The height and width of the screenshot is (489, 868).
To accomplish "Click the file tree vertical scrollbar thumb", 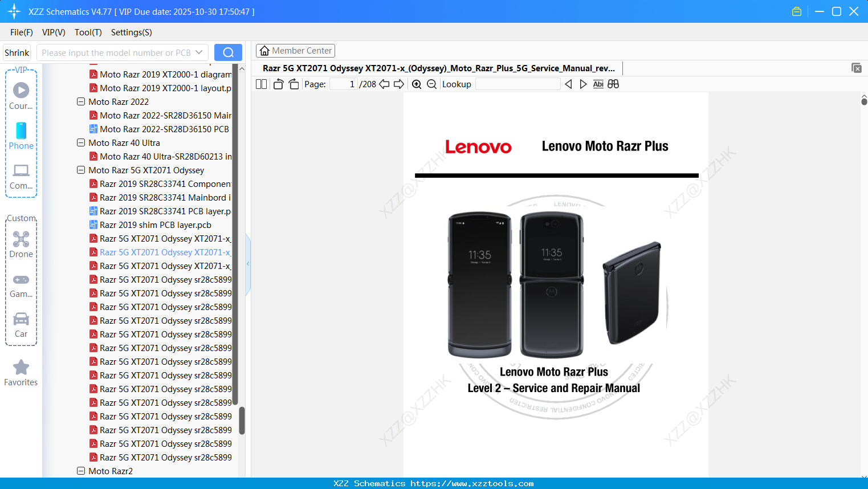I will 242,421.
